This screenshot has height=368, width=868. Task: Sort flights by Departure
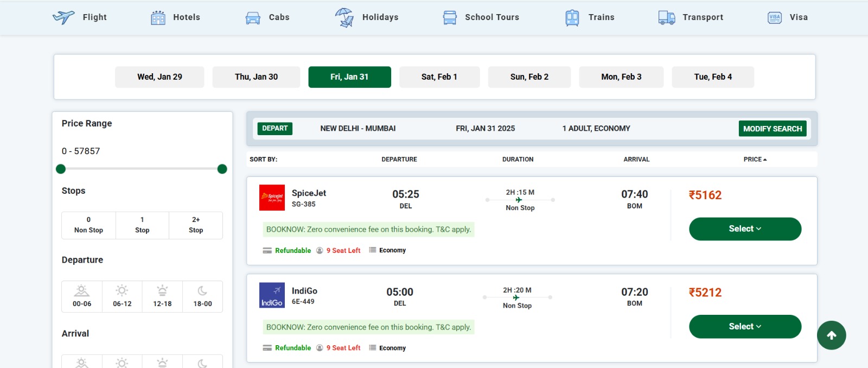pyautogui.click(x=399, y=160)
